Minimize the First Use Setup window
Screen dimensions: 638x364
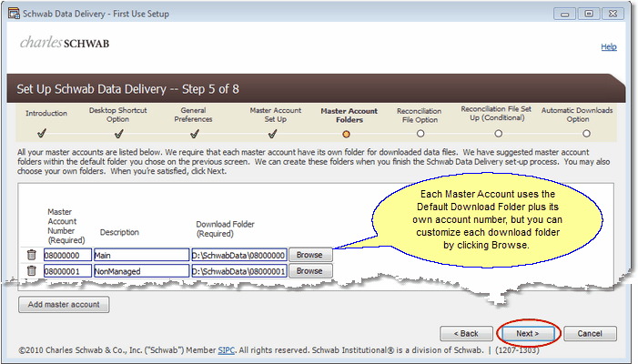pyautogui.click(x=565, y=14)
